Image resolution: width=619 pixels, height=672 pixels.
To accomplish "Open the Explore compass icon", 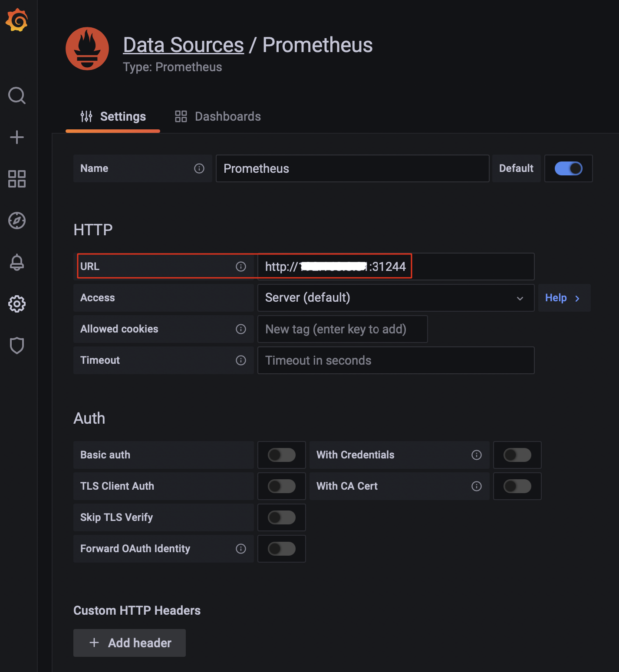I will coord(17,221).
